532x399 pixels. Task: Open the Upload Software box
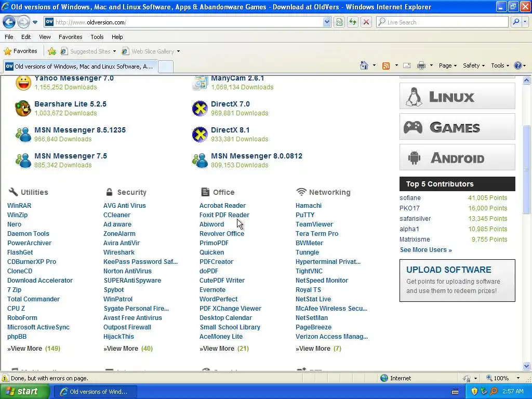click(457, 281)
